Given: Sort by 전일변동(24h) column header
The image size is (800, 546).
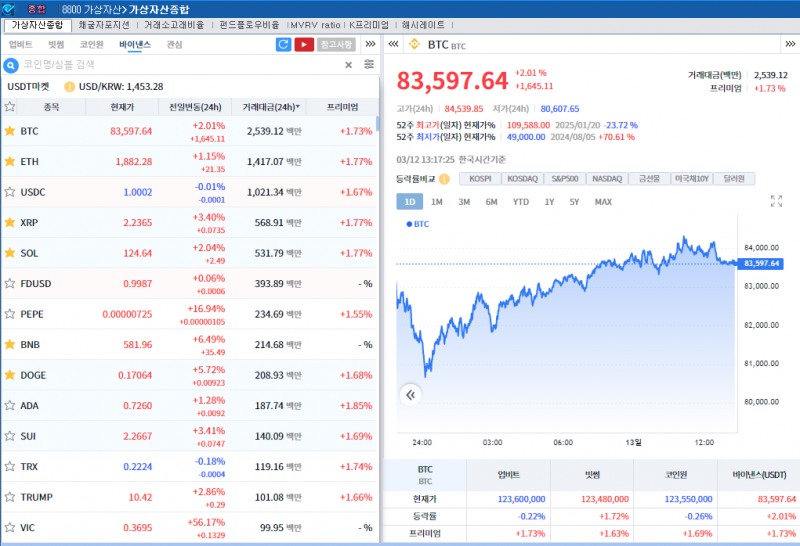Looking at the screenshot, I should [x=195, y=107].
